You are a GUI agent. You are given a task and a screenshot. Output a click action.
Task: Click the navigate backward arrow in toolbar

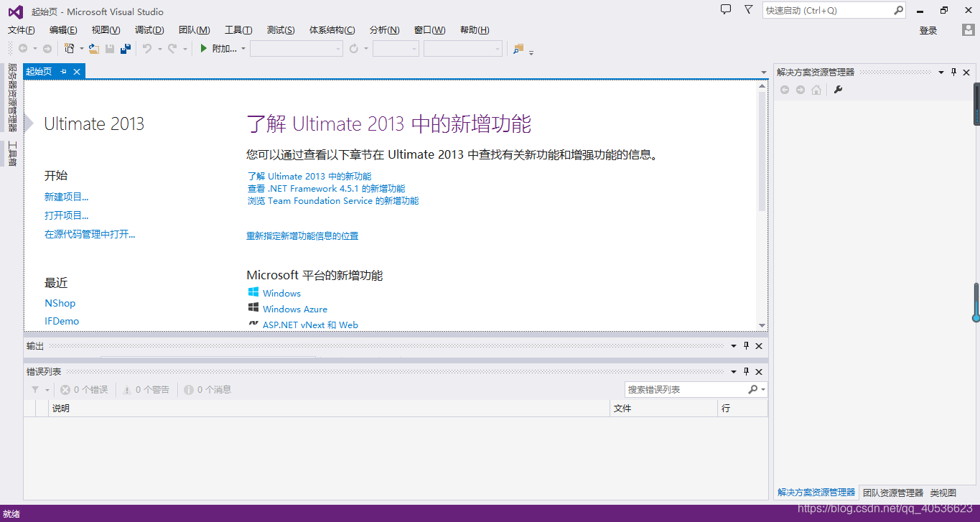23,49
